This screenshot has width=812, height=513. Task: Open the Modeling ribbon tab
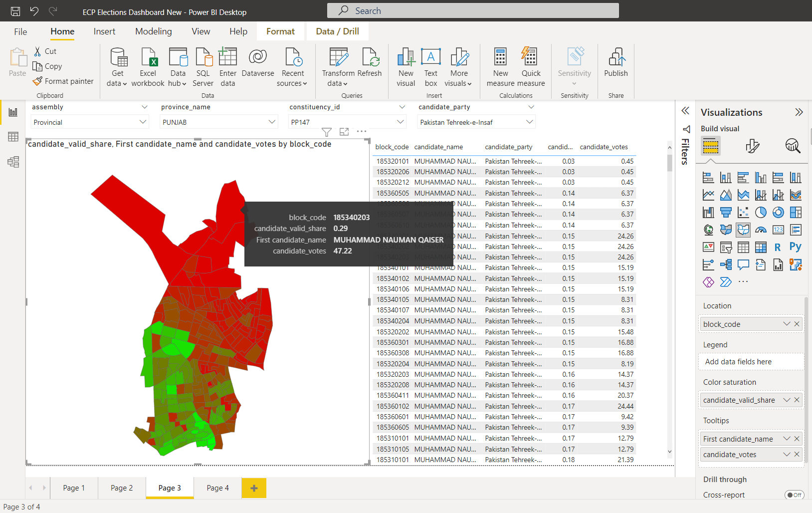point(153,31)
